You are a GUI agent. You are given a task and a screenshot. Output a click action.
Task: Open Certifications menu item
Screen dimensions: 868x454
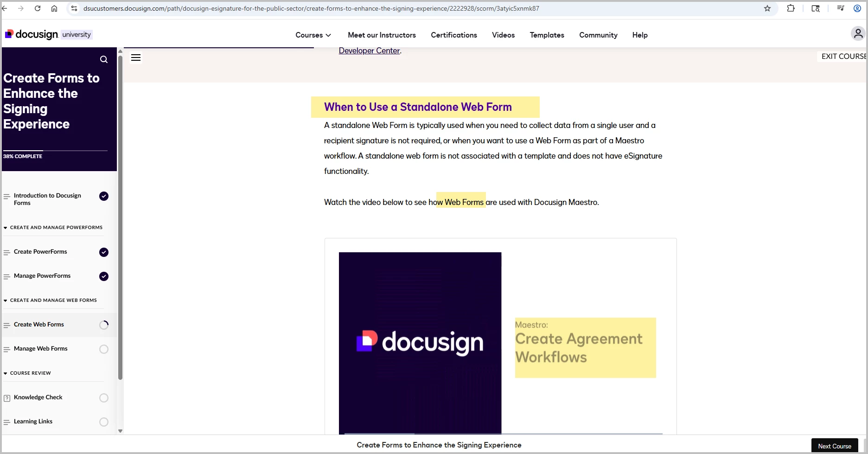[454, 35]
